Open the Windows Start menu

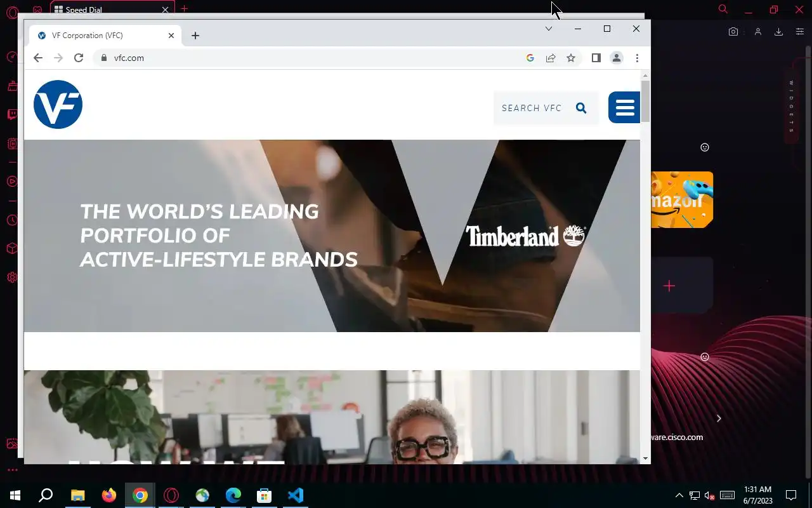[x=15, y=495]
